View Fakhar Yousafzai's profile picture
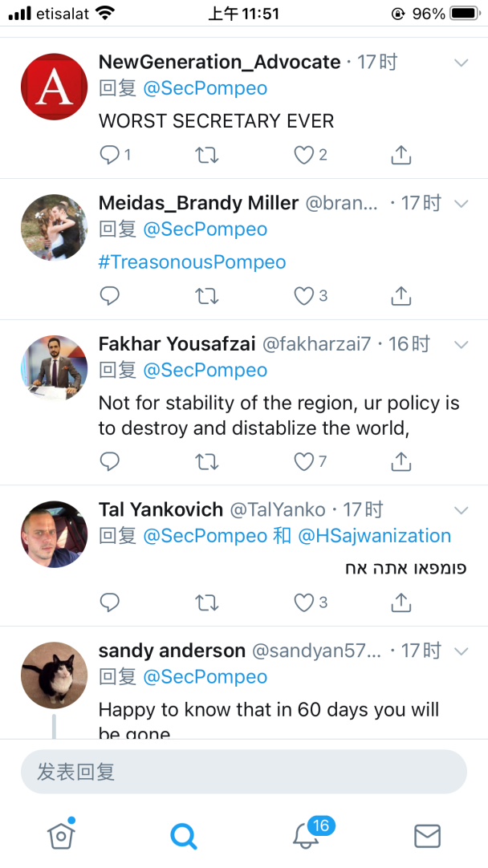The image size is (488, 868). (54, 368)
